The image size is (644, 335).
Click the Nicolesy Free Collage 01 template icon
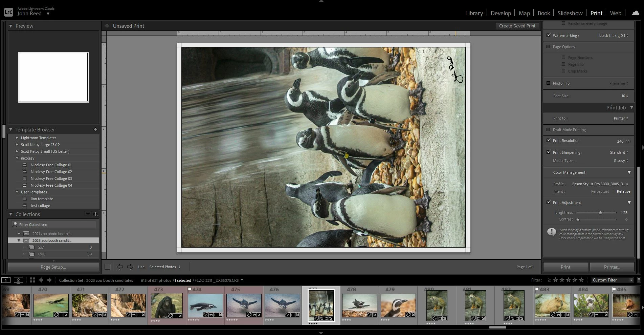[x=25, y=165]
